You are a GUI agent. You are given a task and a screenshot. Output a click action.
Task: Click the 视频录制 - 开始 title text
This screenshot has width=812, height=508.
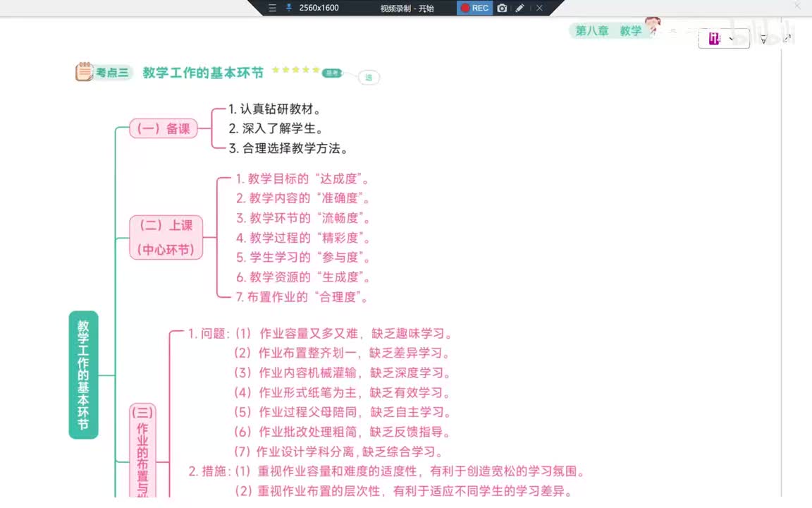pos(407,8)
